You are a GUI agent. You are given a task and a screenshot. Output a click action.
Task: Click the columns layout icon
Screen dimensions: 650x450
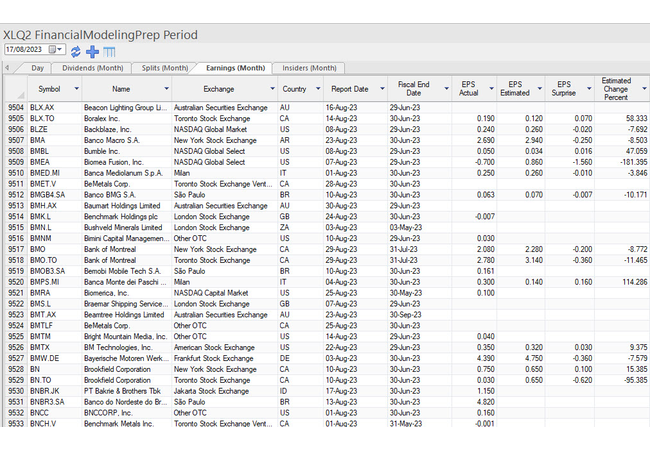tap(109, 52)
